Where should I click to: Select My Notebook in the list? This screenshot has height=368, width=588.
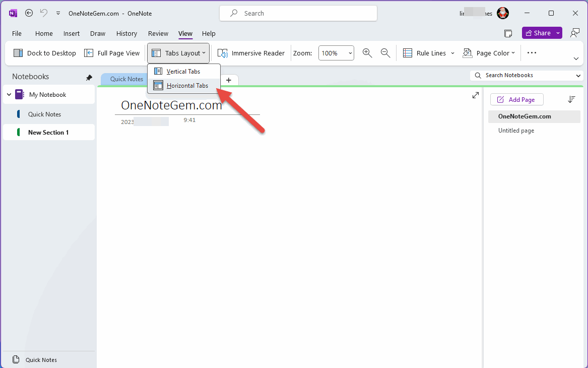[x=49, y=95]
